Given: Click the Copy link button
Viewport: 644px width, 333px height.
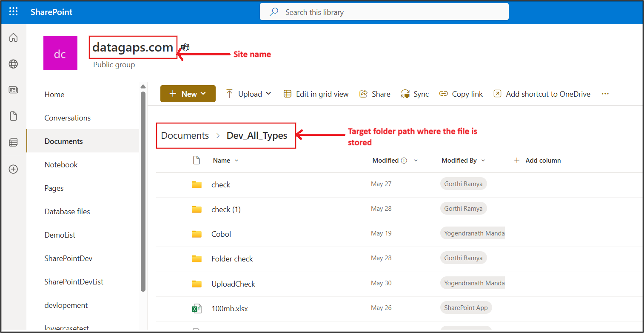Looking at the screenshot, I should click(x=461, y=94).
